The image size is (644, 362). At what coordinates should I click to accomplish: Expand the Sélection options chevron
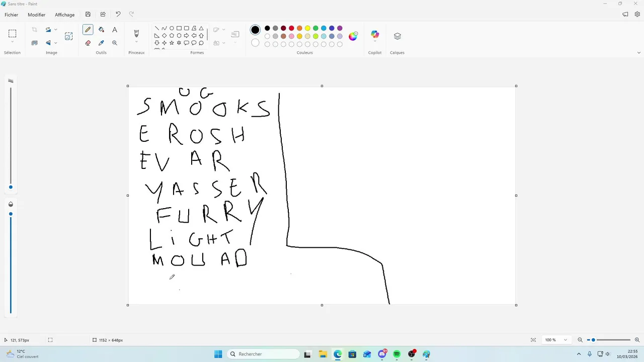(x=12, y=42)
